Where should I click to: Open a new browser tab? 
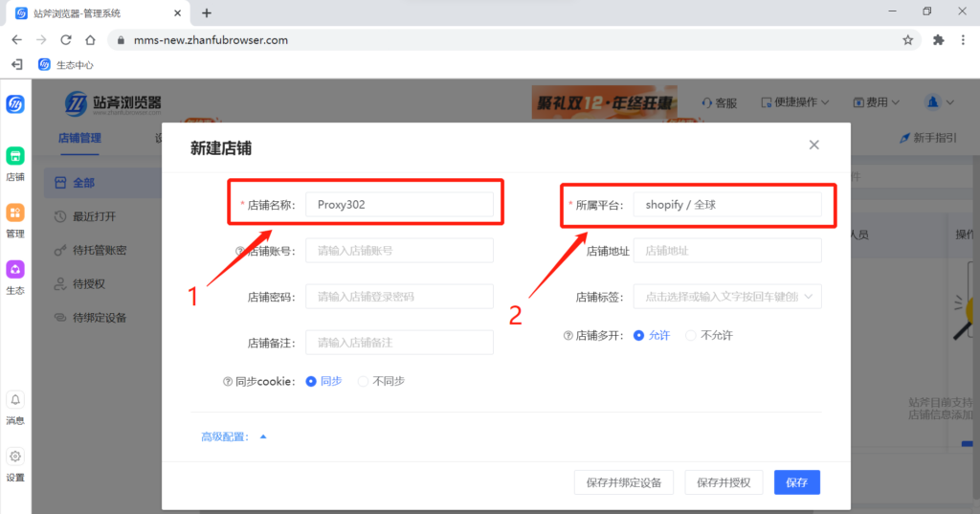pos(207,12)
